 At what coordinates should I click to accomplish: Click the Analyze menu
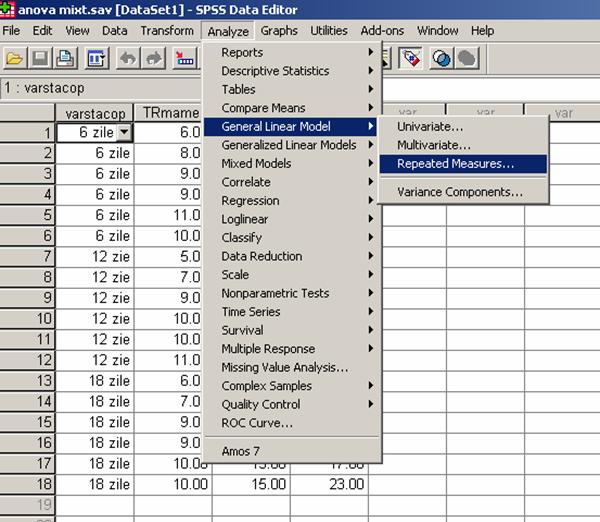tap(228, 31)
